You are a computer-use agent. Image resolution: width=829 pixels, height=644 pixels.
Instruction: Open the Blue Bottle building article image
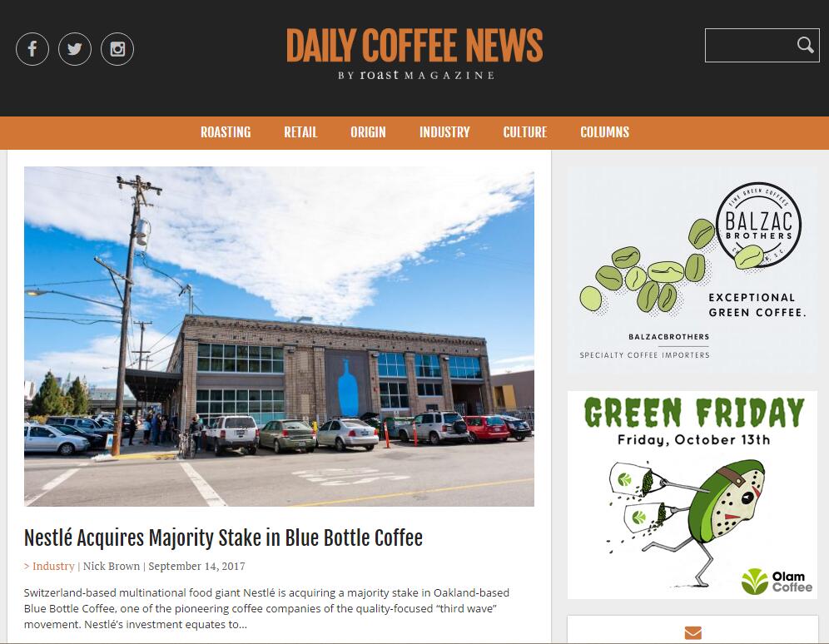pyautogui.click(x=279, y=336)
